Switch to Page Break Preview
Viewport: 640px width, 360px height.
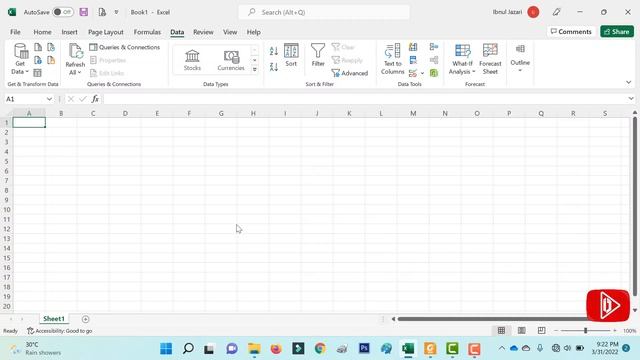(541, 330)
